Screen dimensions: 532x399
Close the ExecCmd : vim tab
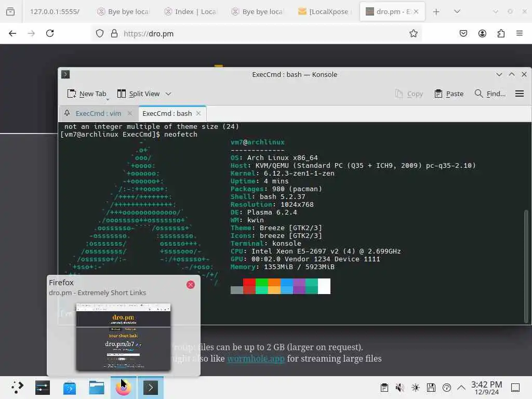(x=129, y=113)
